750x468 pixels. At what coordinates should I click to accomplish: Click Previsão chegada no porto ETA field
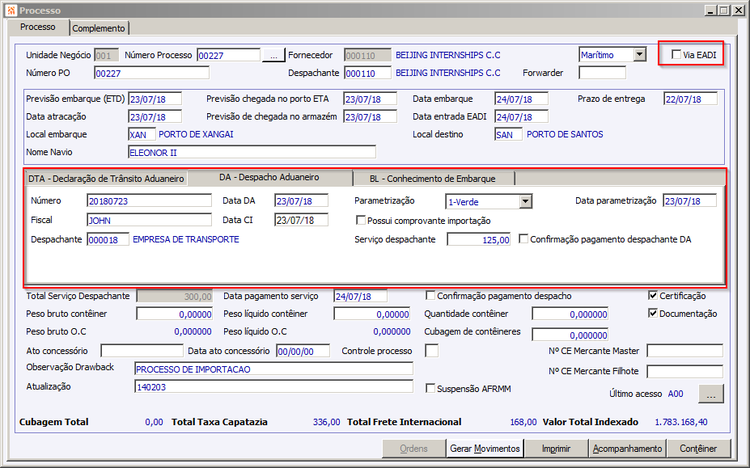[x=370, y=99]
